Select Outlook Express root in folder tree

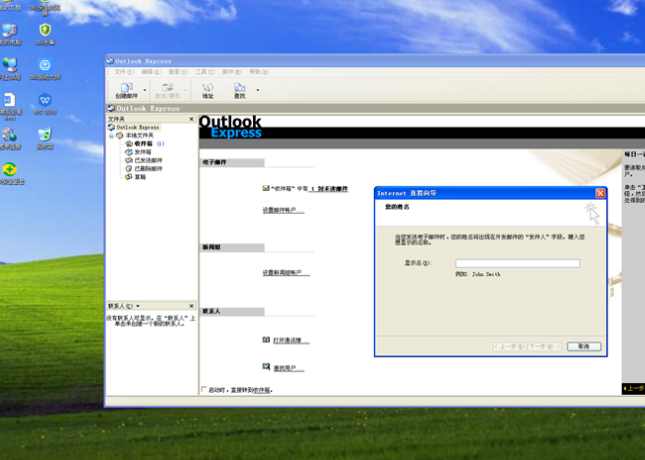pyautogui.click(x=137, y=127)
